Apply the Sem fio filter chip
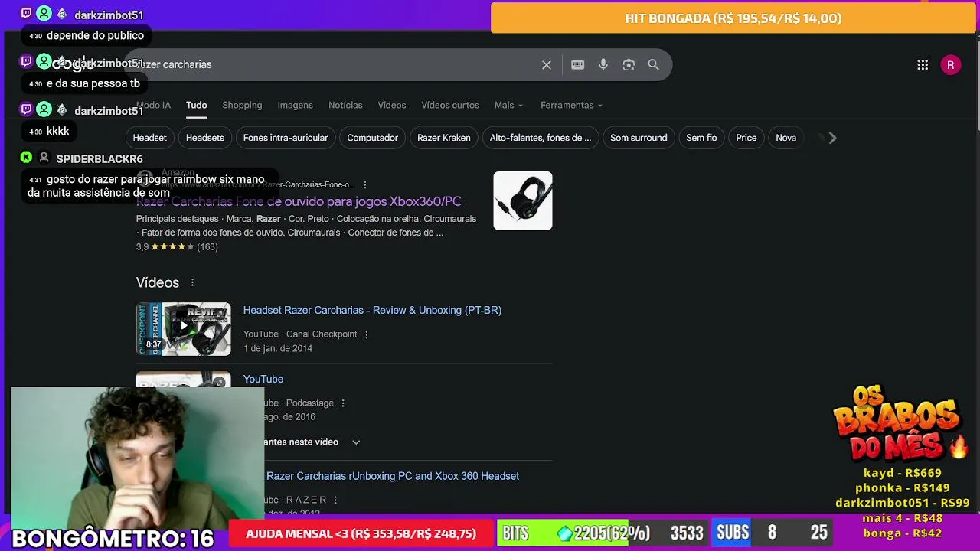Image resolution: width=980 pixels, height=551 pixels. [x=701, y=138]
